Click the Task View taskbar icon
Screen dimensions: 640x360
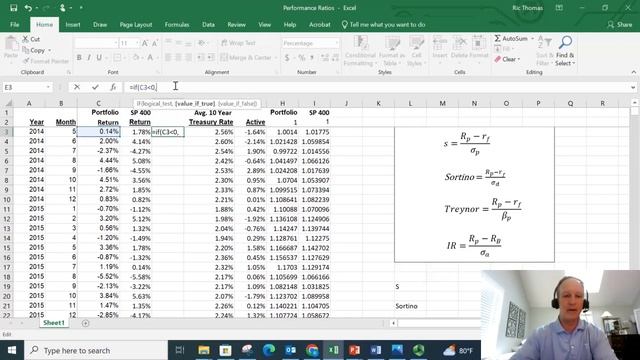[180, 350]
